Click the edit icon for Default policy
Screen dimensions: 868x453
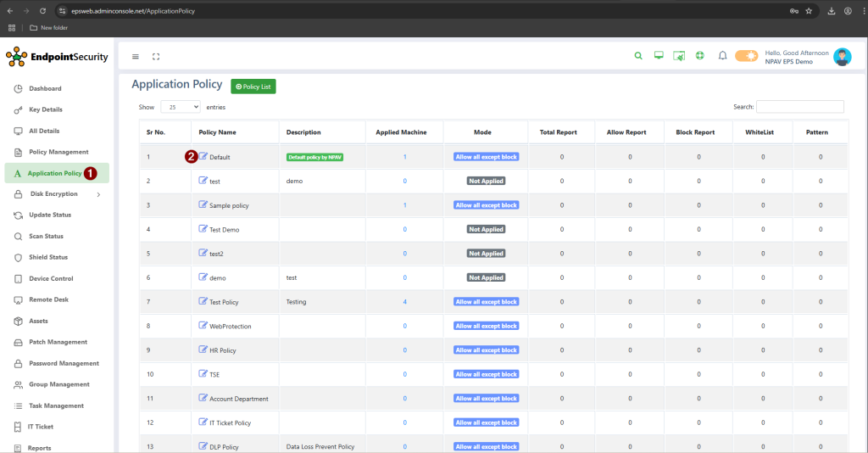point(203,156)
